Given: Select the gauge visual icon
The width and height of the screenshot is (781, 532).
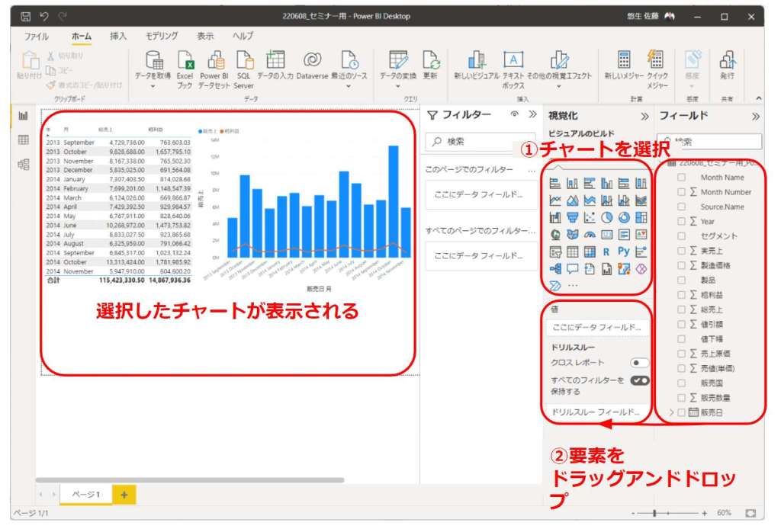Looking at the screenshot, I should click(x=590, y=235).
